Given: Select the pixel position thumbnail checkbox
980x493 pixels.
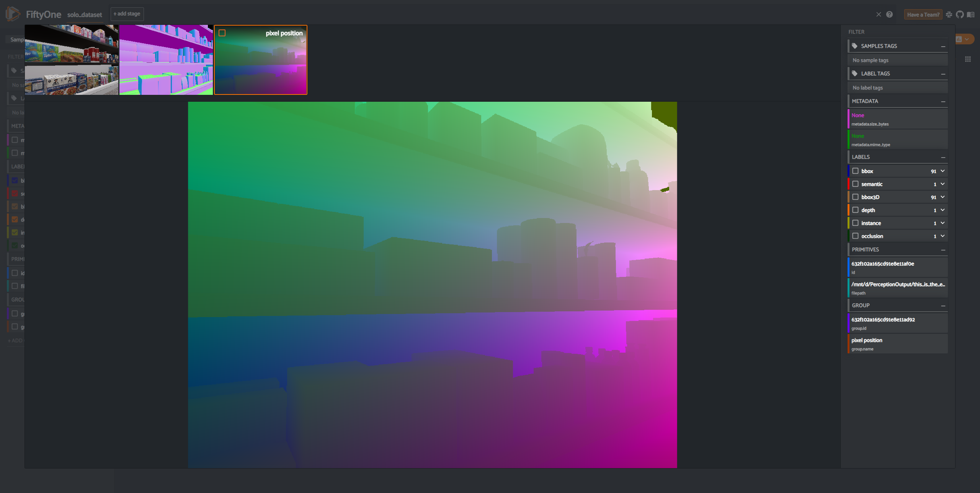Looking at the screenshot, I should (x=222, y=33).
